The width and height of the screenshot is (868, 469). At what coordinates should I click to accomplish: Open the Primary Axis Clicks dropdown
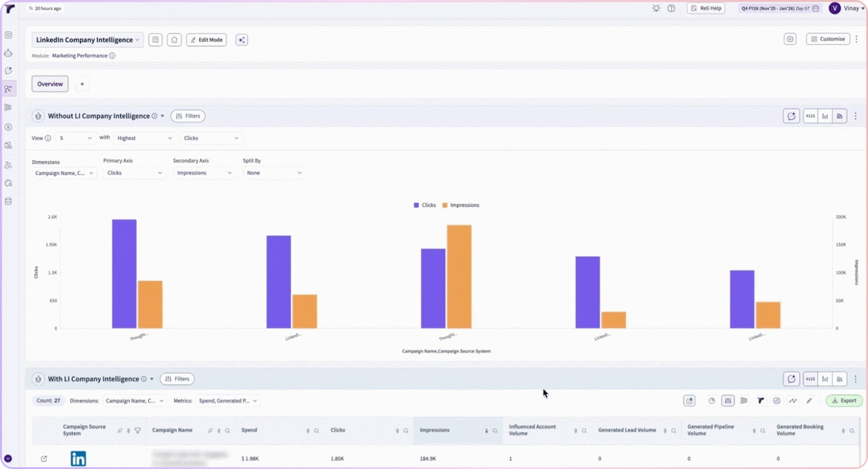(x=135, y=173)
